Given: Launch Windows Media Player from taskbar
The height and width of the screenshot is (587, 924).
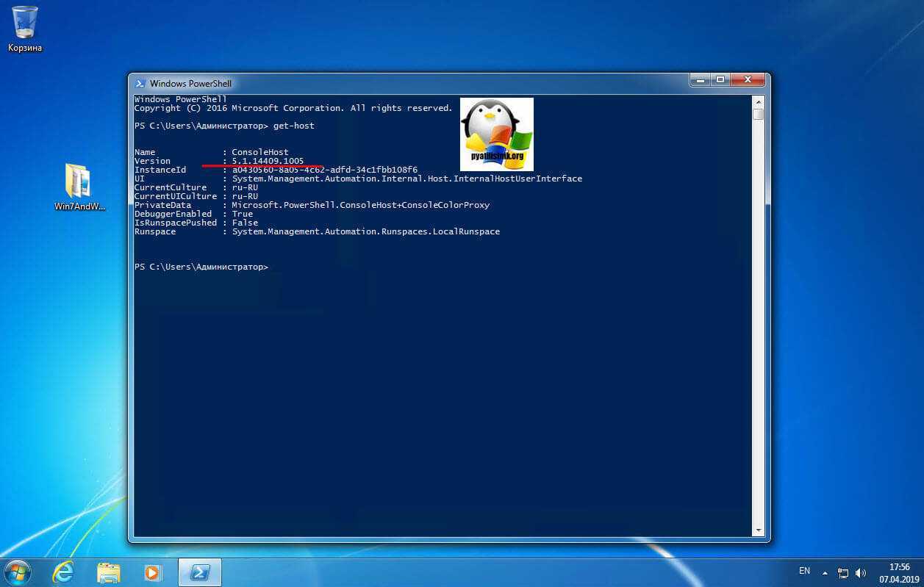Looking at the screenshot, I should point(152,572).
